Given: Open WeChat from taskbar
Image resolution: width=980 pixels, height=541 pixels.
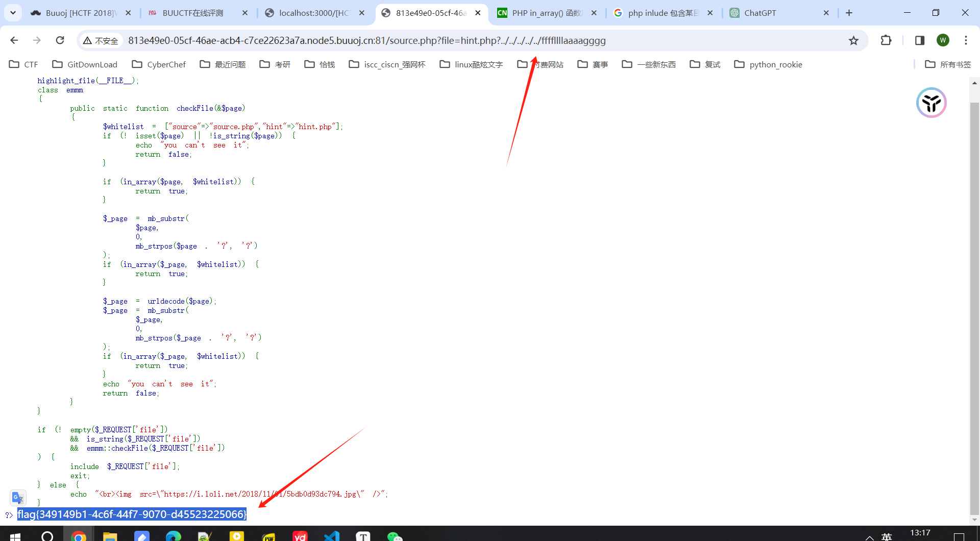Looking at the screenshot, I should (395, 536).
